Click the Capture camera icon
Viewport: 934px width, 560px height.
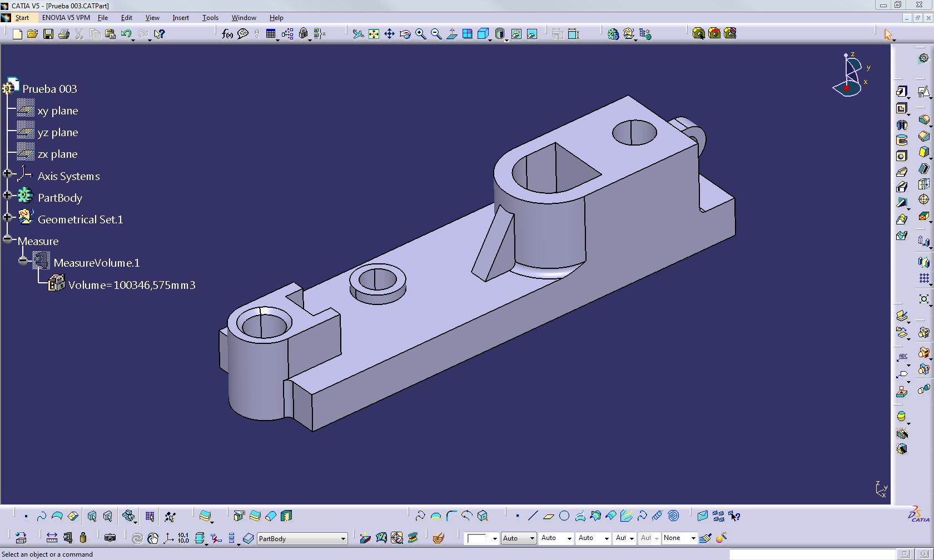click(110, 538)
